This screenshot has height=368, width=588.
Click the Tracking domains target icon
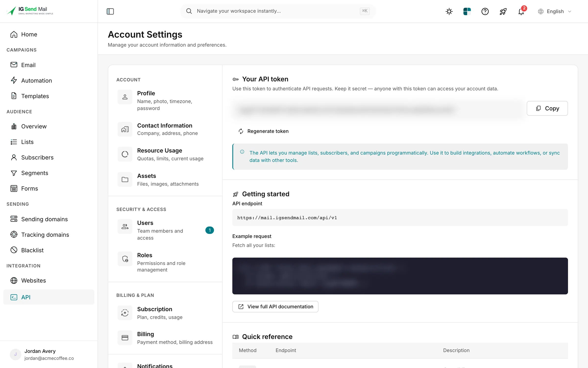point(14,235)
